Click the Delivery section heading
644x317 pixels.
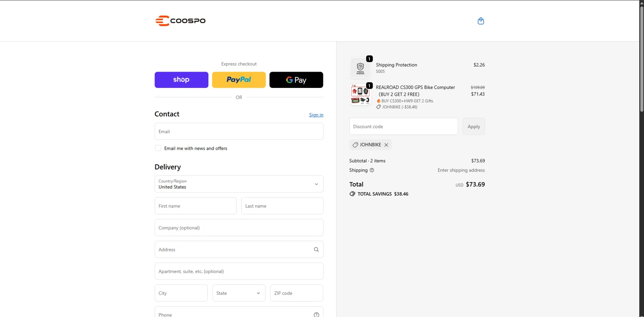coord(167,167)
